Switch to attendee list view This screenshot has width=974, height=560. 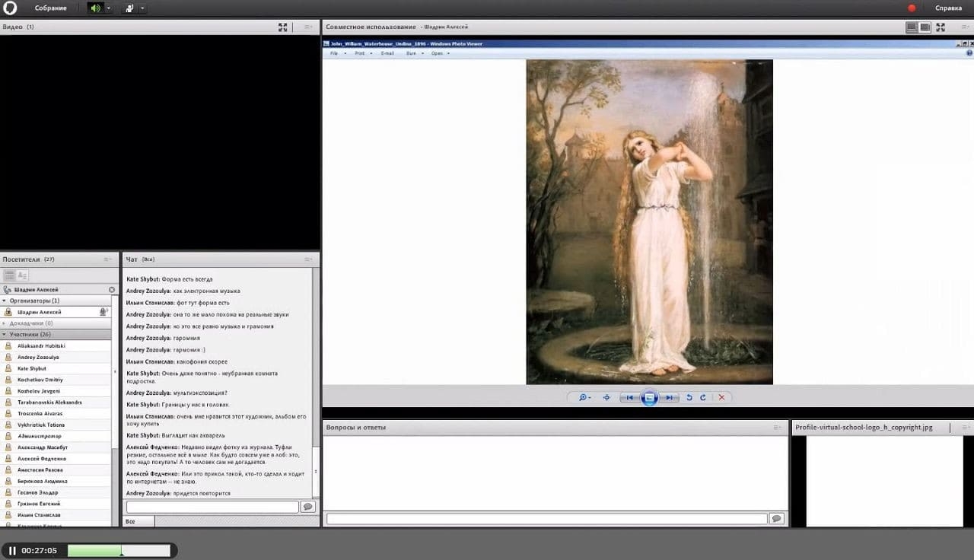click(x=10, y=275)
